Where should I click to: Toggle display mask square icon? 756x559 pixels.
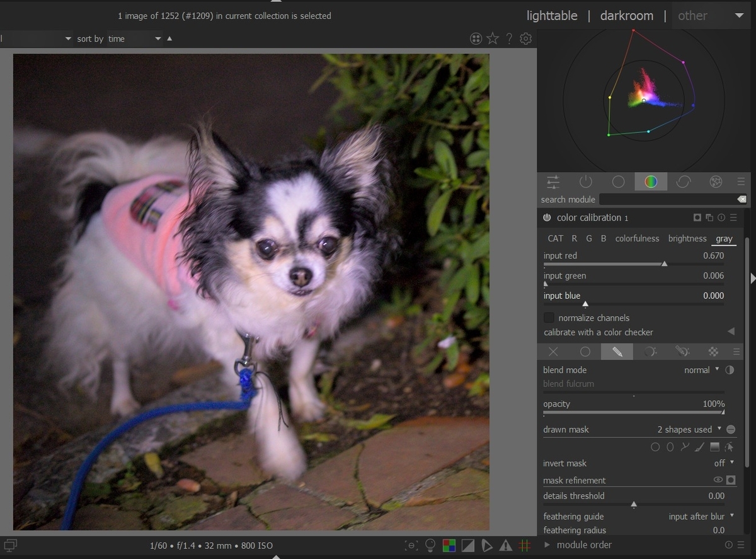pos(731,480)
